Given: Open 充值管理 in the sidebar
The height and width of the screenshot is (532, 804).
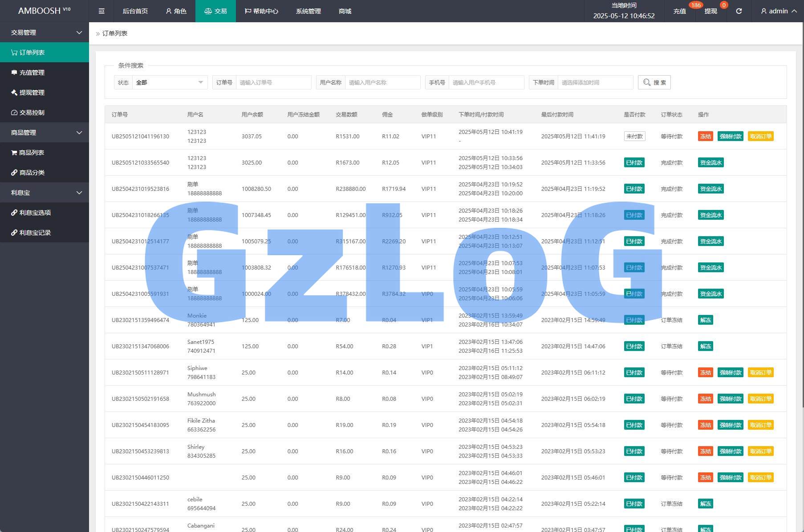Looking at the screenshot, I should coord(32,73).
